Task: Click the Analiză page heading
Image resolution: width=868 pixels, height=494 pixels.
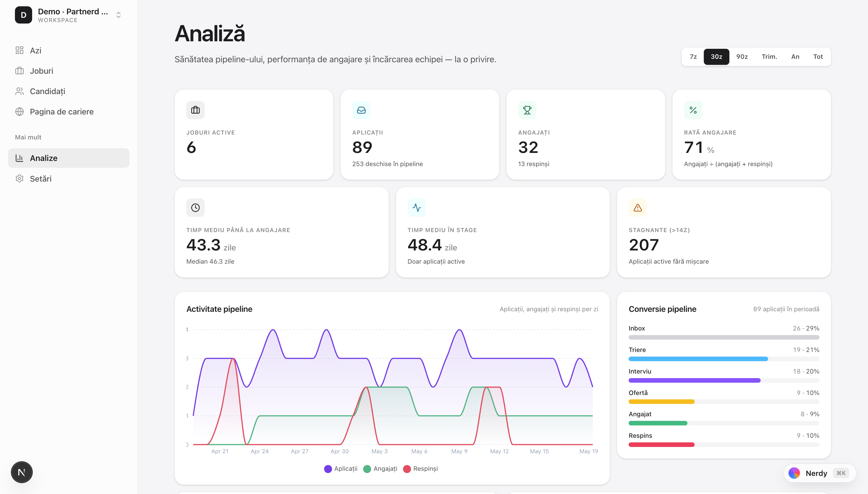Action: point(210,34)
